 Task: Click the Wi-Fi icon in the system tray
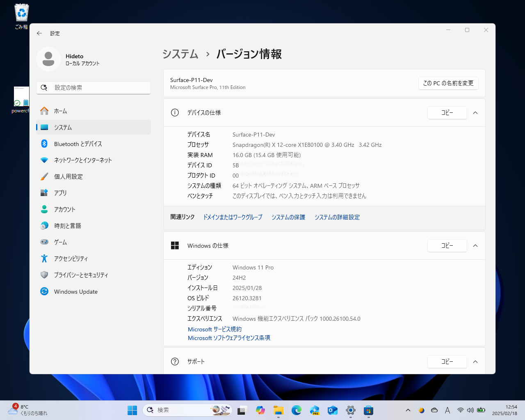tap(460, 410)
